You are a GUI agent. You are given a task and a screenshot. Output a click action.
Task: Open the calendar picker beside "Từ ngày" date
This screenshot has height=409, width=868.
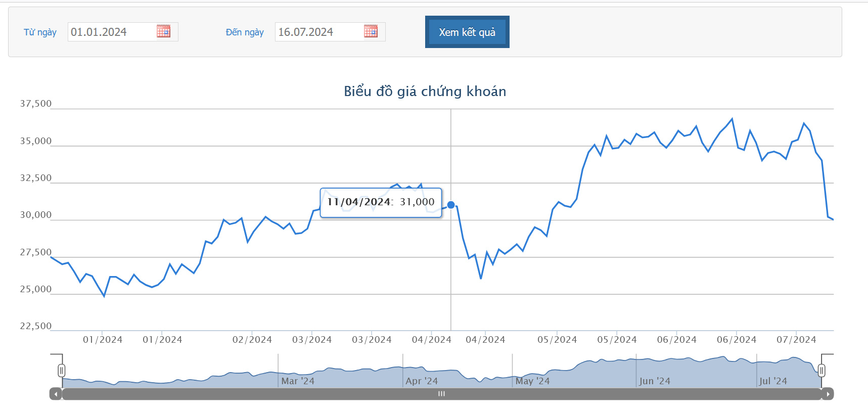pyautogui.click(x=163, y=31)
